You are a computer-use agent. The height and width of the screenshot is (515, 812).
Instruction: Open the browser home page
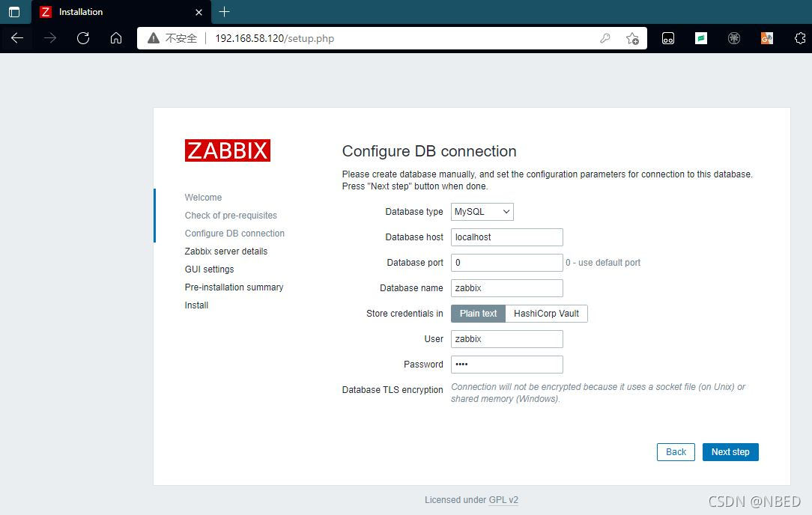[x=116, y=37]
